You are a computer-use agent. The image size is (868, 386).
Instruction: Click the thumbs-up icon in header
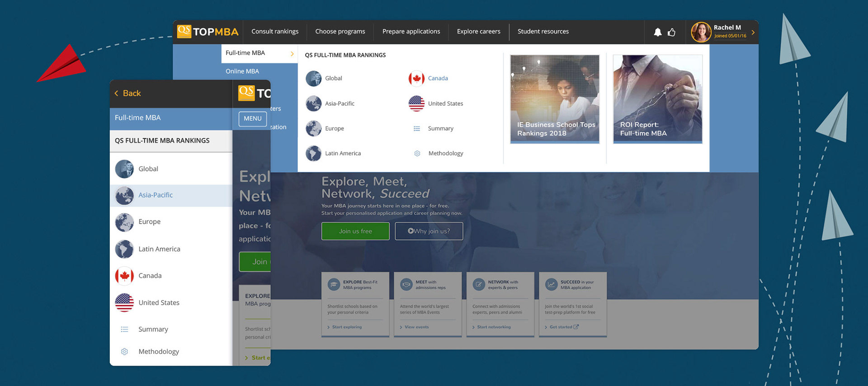(x=672, y=32)
